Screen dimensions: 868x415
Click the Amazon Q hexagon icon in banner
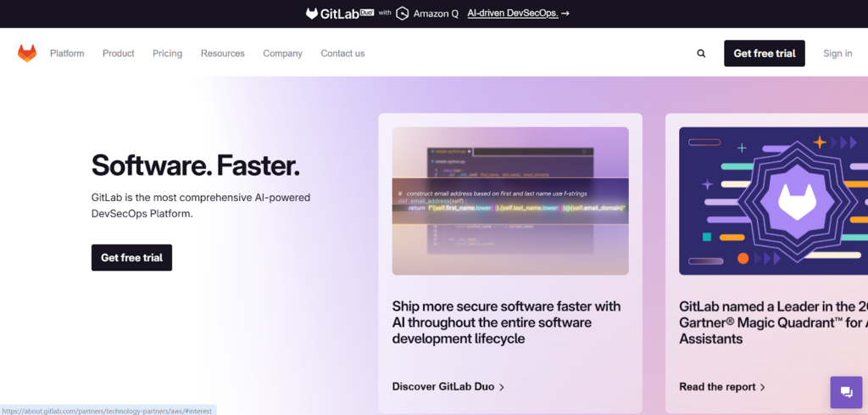pyautogui.click(x=403, y=14)
